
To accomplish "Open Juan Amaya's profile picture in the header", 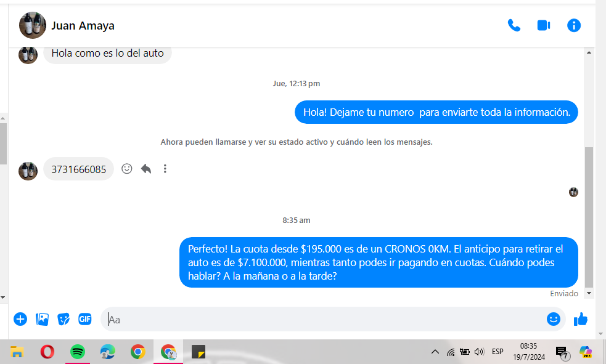I will point(33,25).
